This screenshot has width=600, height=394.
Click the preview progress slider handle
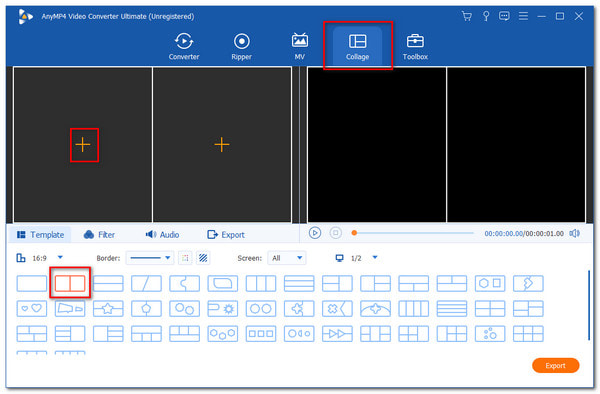pyautogui.click(x=354, y=233)
